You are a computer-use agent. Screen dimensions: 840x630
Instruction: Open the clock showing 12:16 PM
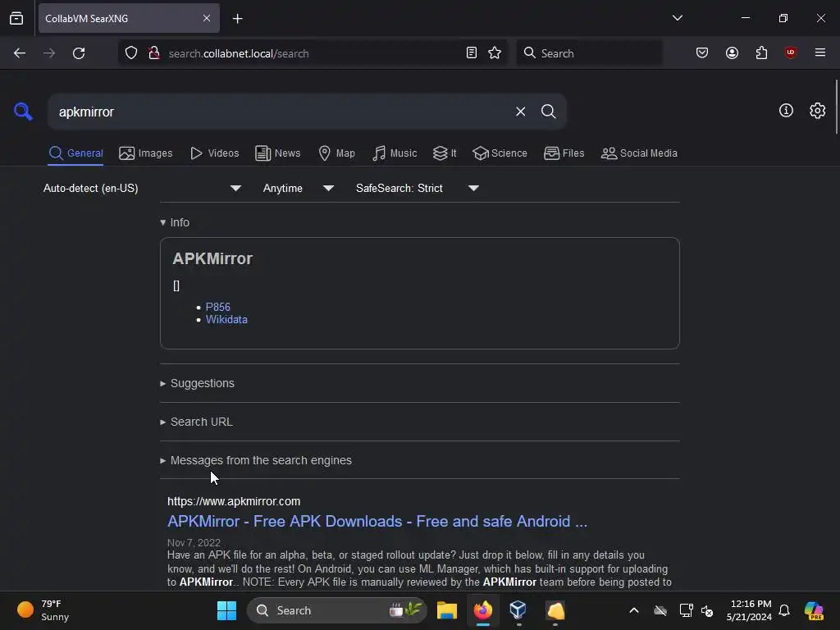click(749, 610)
